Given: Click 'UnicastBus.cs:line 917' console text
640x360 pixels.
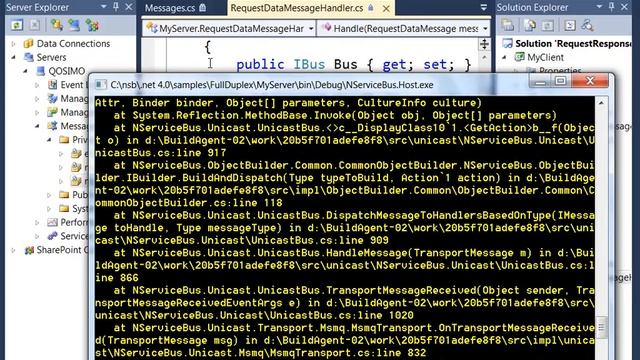Looking at the screenshot, I should pyautogui.click(x=160, y=153).
